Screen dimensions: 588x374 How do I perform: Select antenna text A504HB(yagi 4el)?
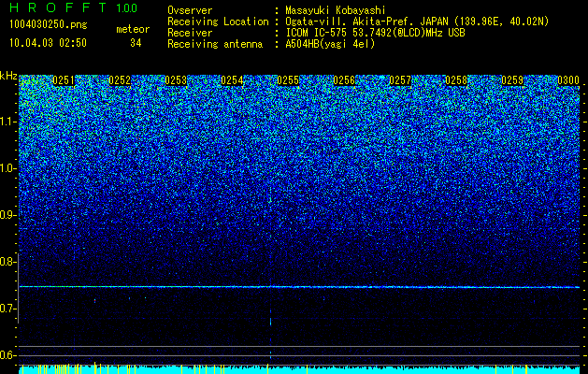pos(330,44)
